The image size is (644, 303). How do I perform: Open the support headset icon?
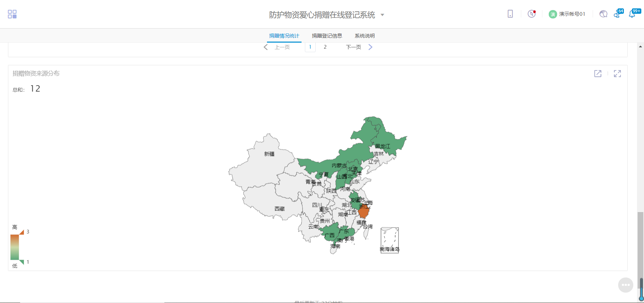tap(603, 14)
